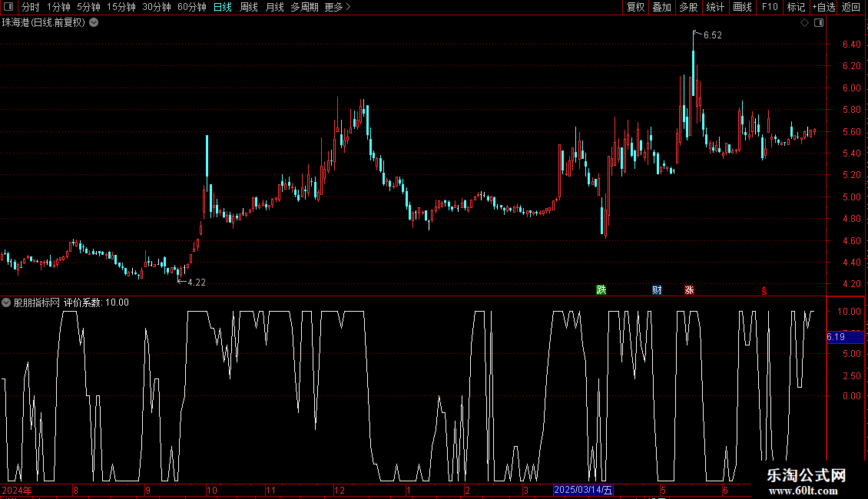Click the 股朋指标网 indicator name
Screen dimensions: 868x499
[37, 302]
